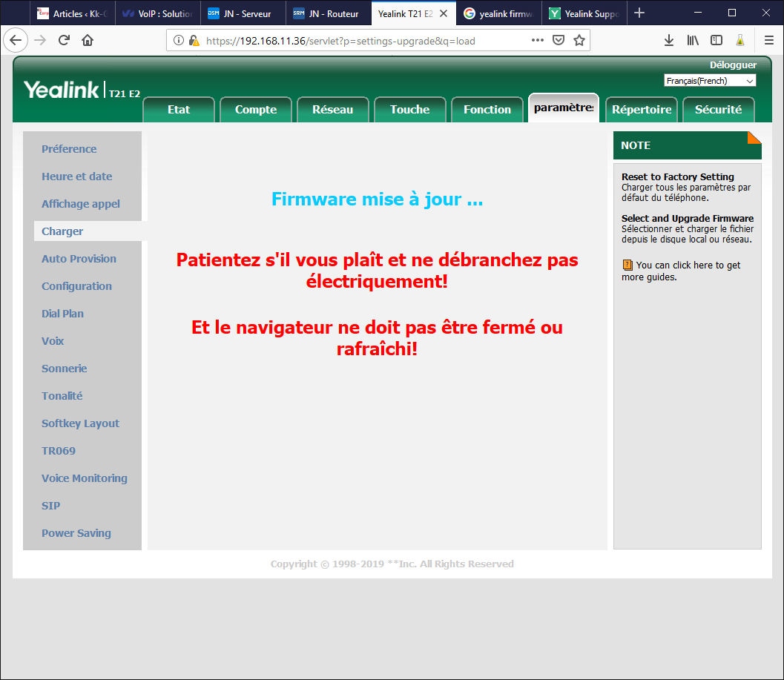Image resolution: width=784 pixels, height=680 pixels.
Task: Open the Firefox hamburger menu
Action: tap(769, 41)
